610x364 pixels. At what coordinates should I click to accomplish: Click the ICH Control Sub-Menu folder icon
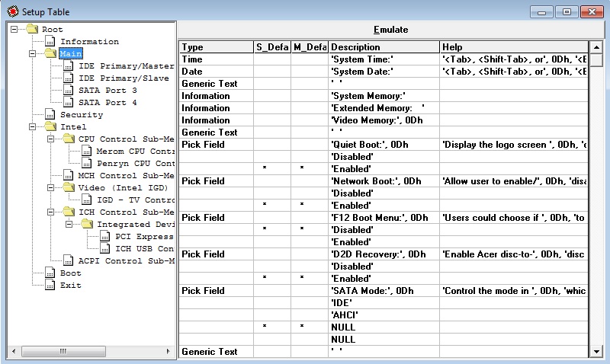pyautogui.click(x=69, y=212)
